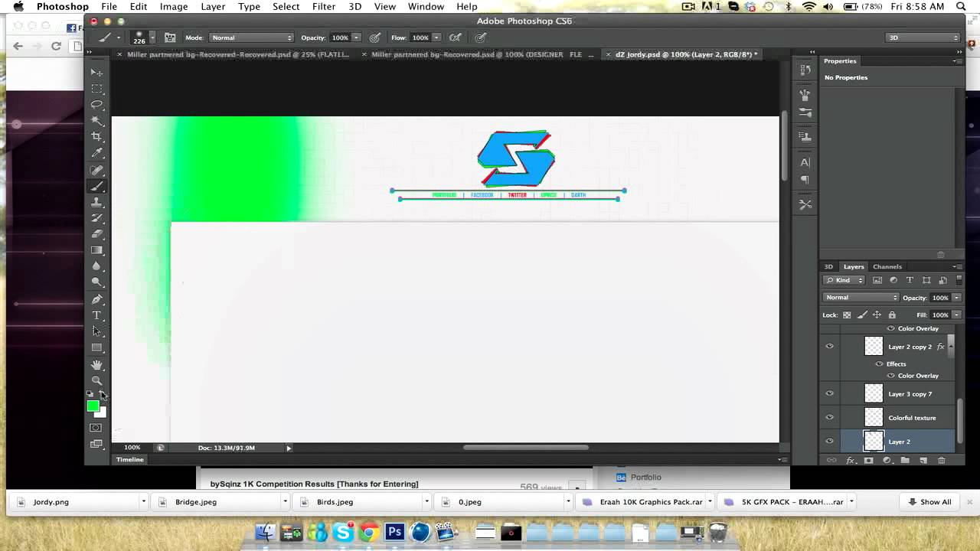Hide the selected Layer 2
Viewport: 980px width, 551px height.
[x=829, y=442]
